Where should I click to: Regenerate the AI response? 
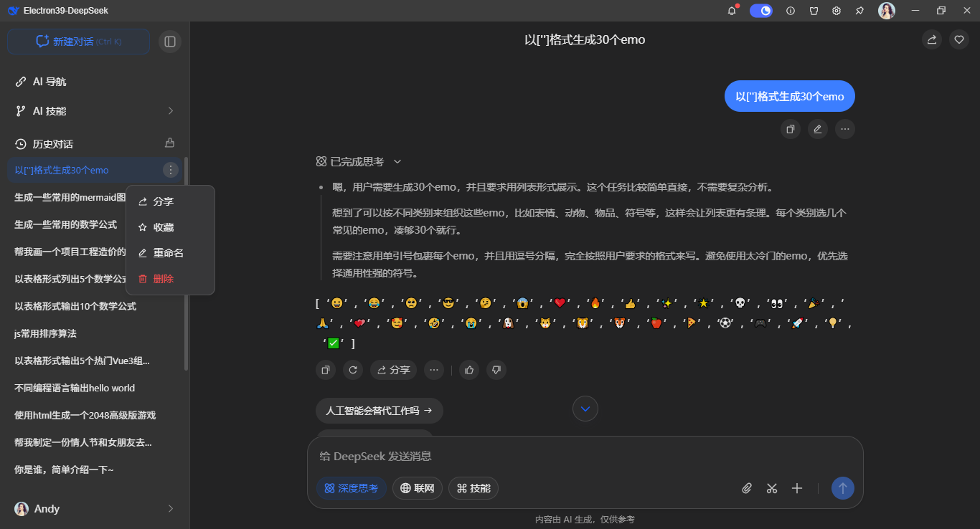[353, 370]
